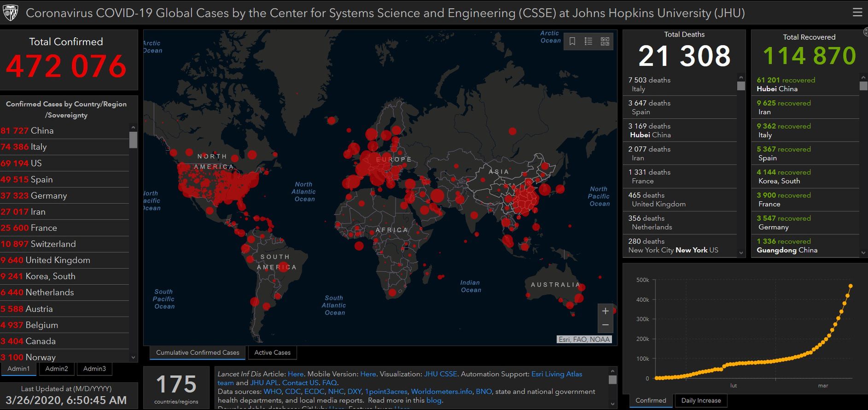Select '81 727 China' in the country list

click(64, 131)
